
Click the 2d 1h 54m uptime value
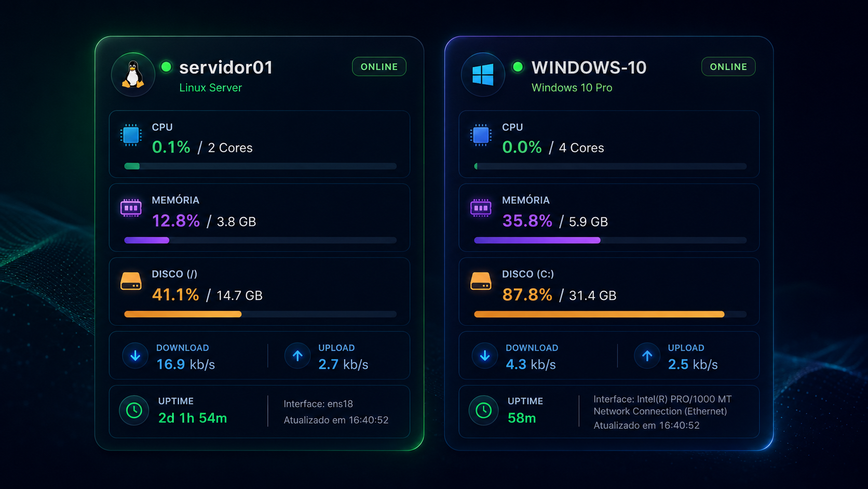(x=192, y=418)
